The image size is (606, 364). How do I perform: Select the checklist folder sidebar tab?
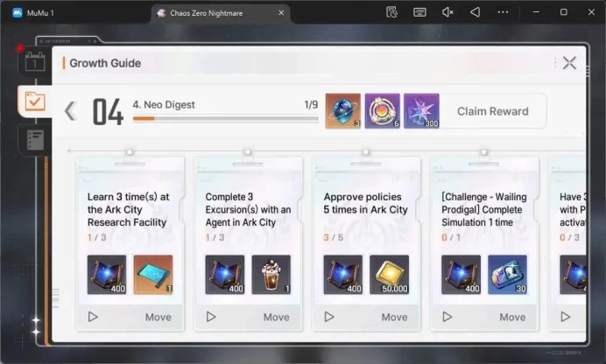[x=35, y=101]
